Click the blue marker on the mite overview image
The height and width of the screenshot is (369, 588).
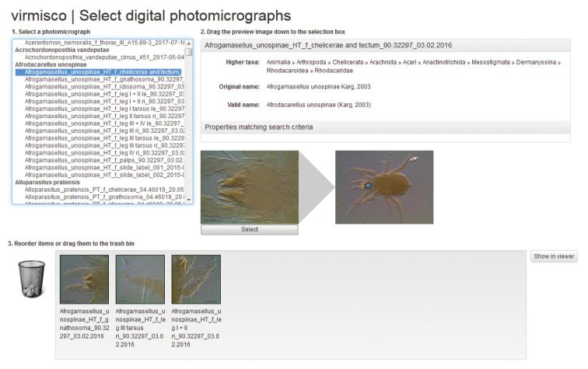369,186
